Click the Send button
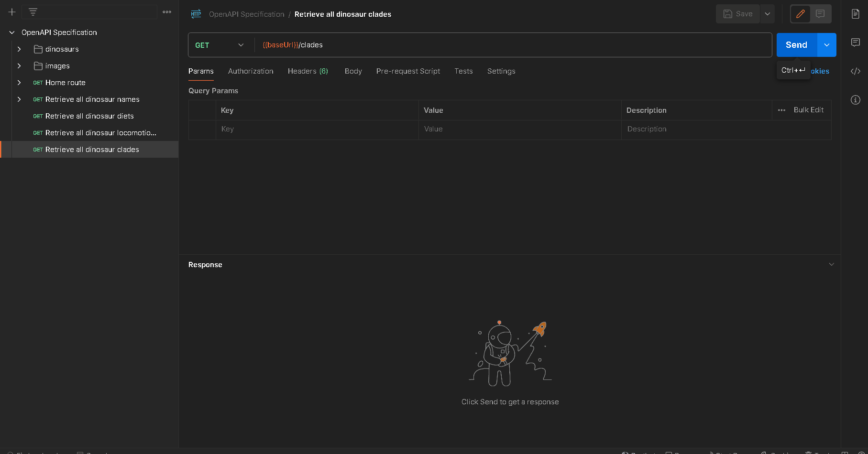 [796, 45]
